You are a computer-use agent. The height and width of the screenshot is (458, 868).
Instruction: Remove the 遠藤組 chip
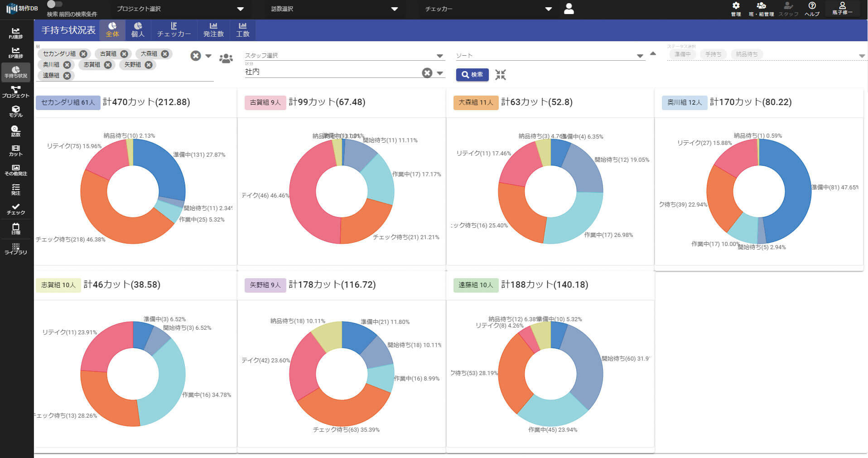point(67,76)
